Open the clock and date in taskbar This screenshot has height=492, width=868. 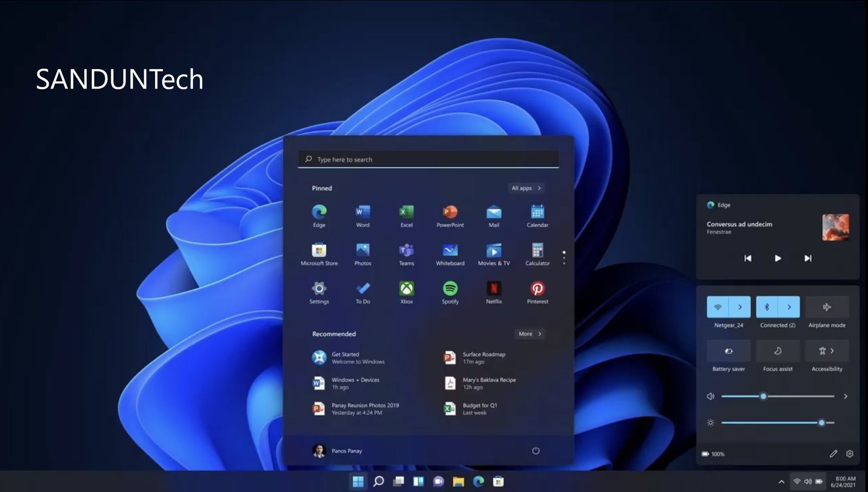pos(844,482)
